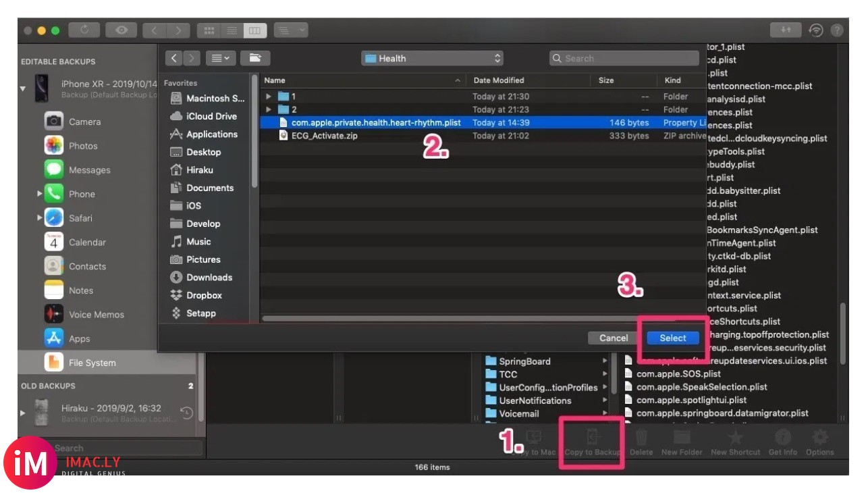Click New Folder in bottom toolbar
Image resolution: width=868 pixels, height=493 pixels.
pos(682,442)
